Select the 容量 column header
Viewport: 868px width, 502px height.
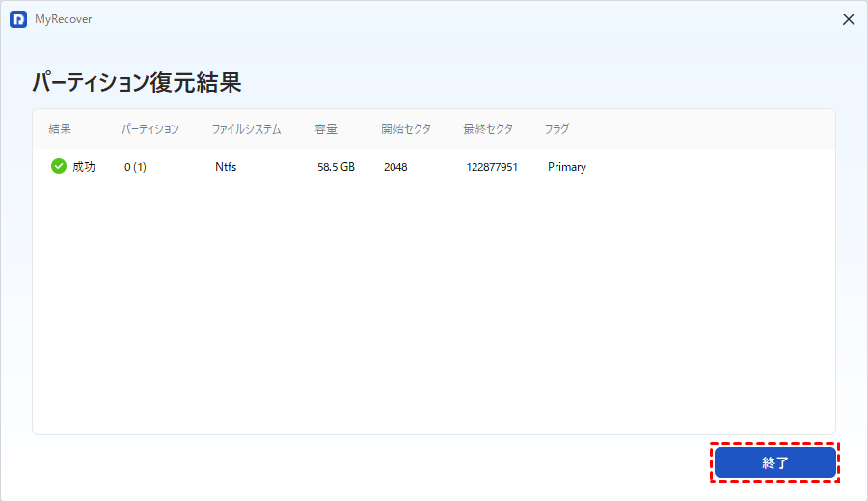pos(326,129)
